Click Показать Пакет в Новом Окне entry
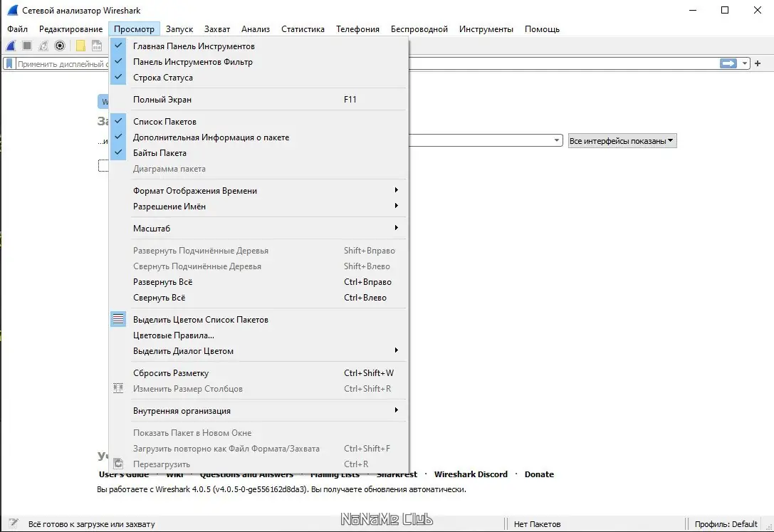The height and width of the screenshot is (532, 774). coord(259,432)
